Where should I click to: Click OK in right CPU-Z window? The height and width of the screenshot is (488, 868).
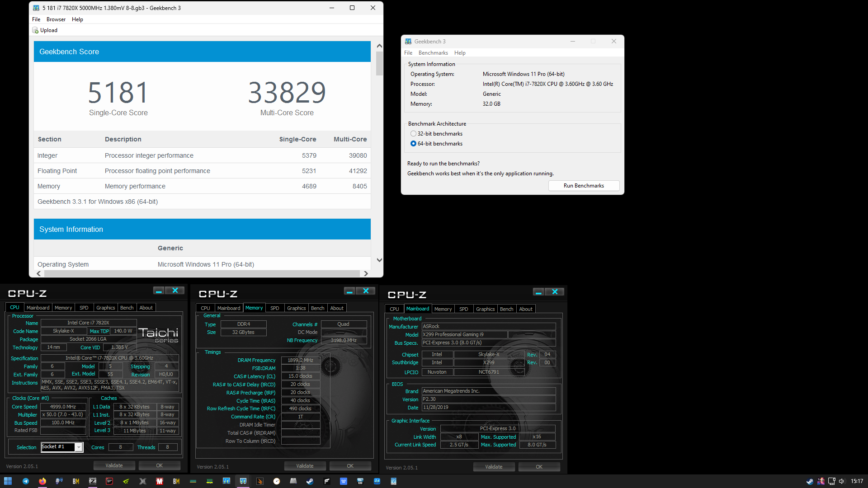point(539,467)
